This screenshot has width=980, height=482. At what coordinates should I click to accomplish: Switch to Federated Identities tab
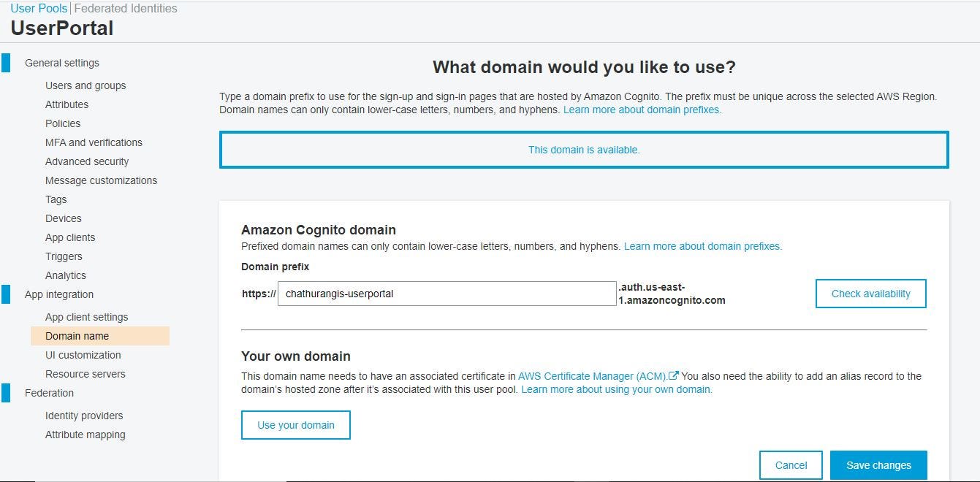126,9
